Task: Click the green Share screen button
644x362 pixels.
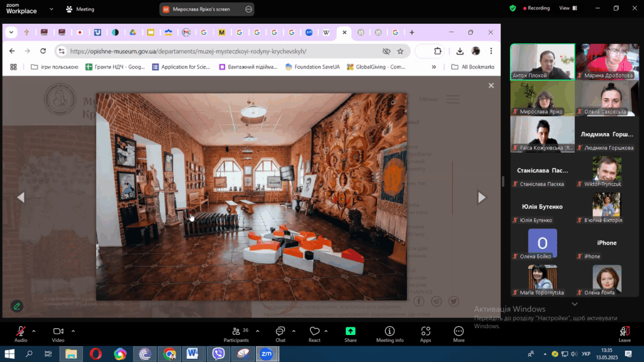Action: point(350,333)
